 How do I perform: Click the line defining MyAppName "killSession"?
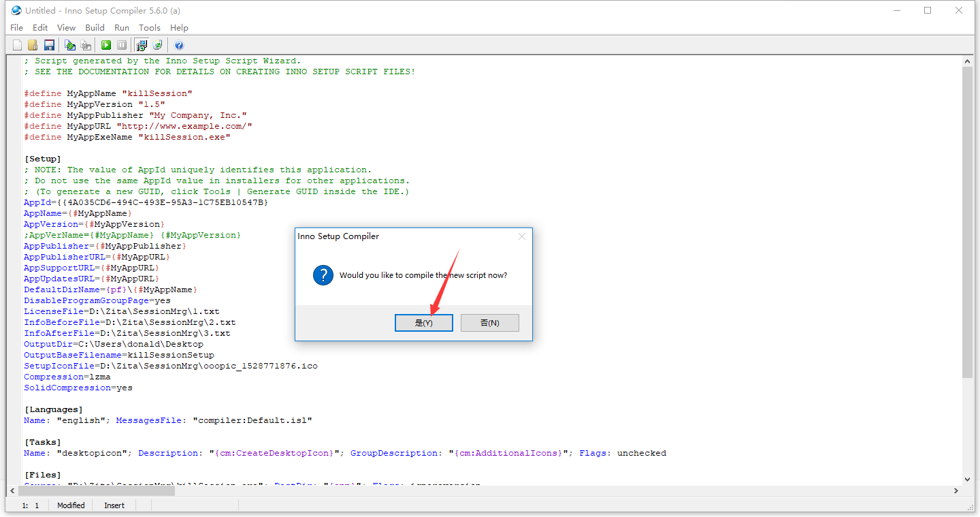coord(108,93)
